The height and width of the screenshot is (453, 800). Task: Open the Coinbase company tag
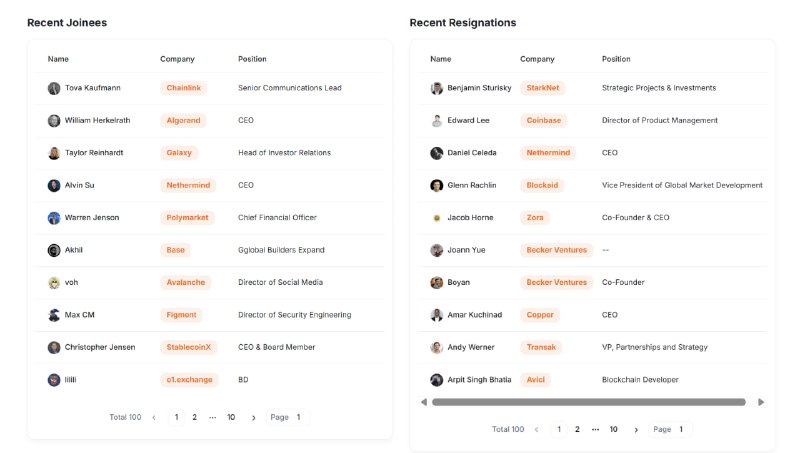click(544, 120)
